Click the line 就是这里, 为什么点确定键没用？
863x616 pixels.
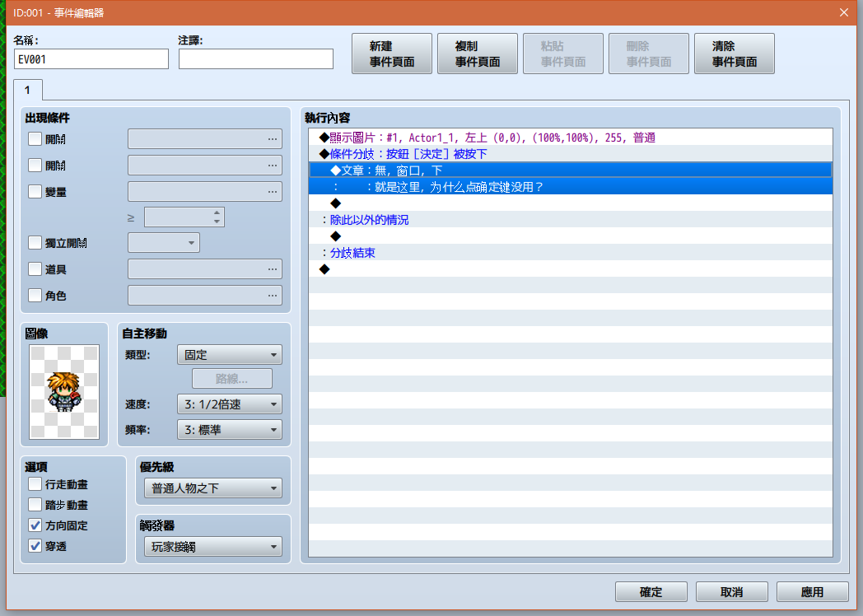pos(570,187)
